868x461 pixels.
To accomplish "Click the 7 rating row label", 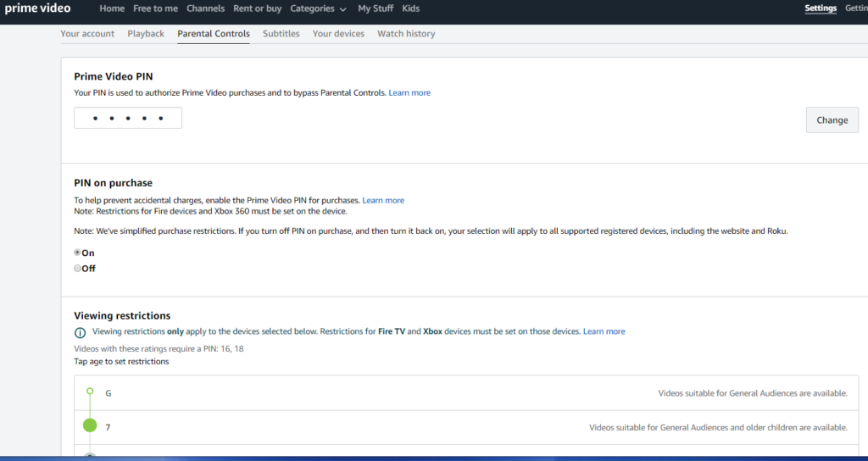I will (108, 428).
